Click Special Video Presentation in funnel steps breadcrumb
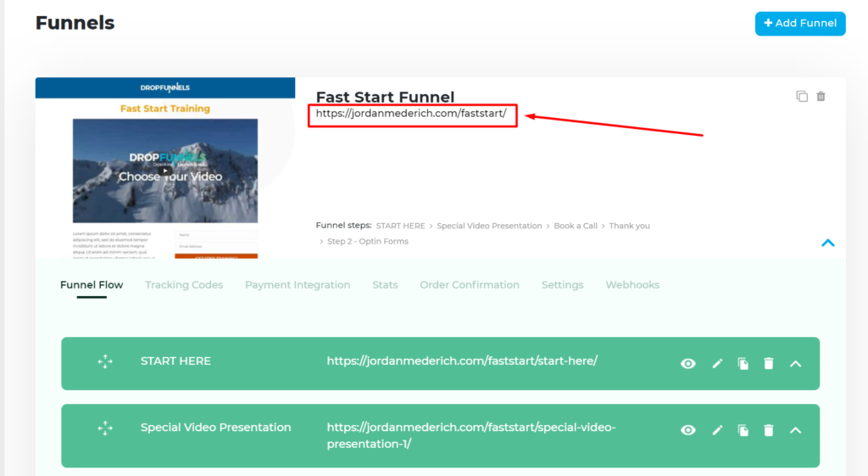The width and height of the screenshot is (868, 476). [x=489, y=226]
